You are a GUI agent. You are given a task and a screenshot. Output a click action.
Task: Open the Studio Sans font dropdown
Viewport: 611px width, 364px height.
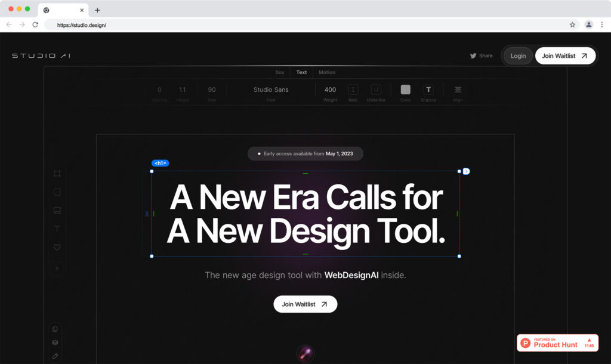(271, 90)
